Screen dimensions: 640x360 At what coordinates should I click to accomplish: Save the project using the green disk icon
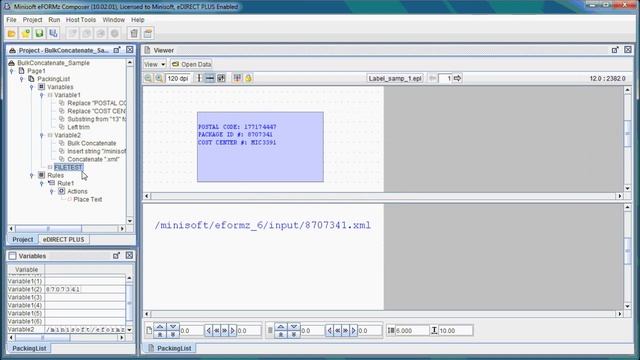39,33
